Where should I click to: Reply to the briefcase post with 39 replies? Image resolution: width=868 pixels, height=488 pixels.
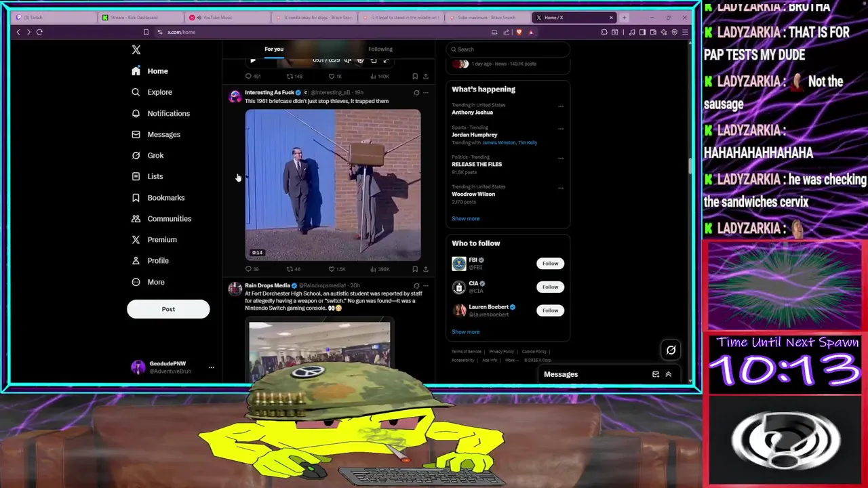click(252, 269)
